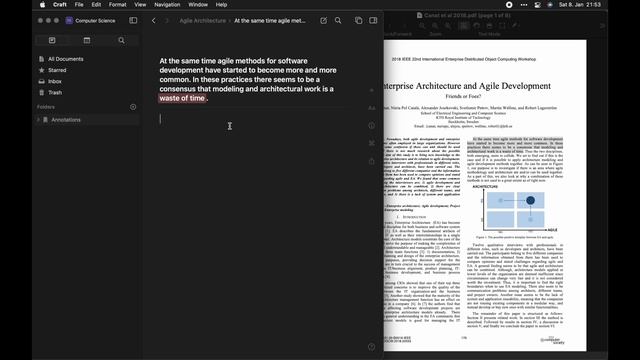Click highlighted paragraph in the PDF page
The width and height of the screenshot is (640, 360).
point(515,145)
